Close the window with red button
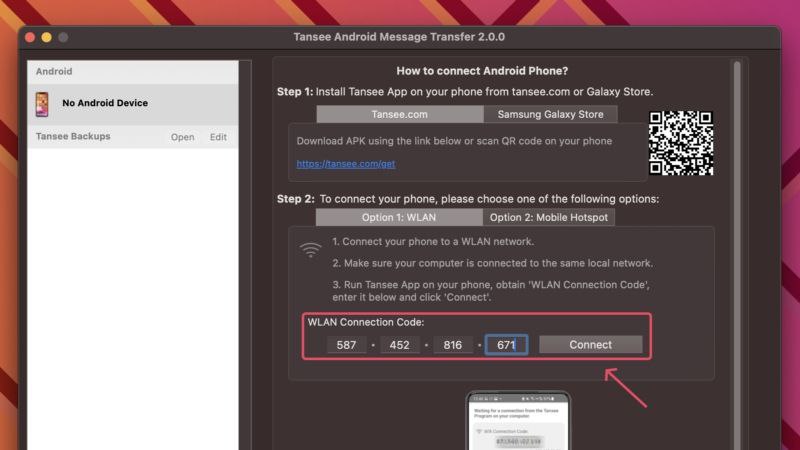This screenshot has height=450, width=800. [x=30, y=37]
